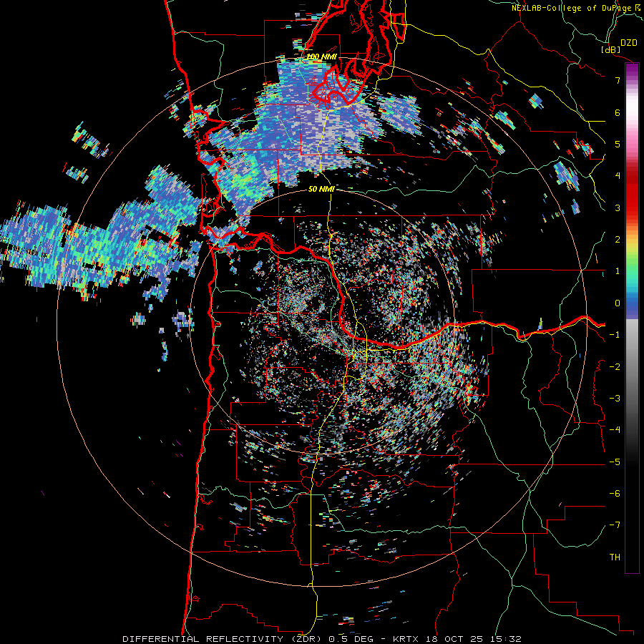Click the DZD product label above legend
Screen dimensions: 644x644
click(629, 43)
